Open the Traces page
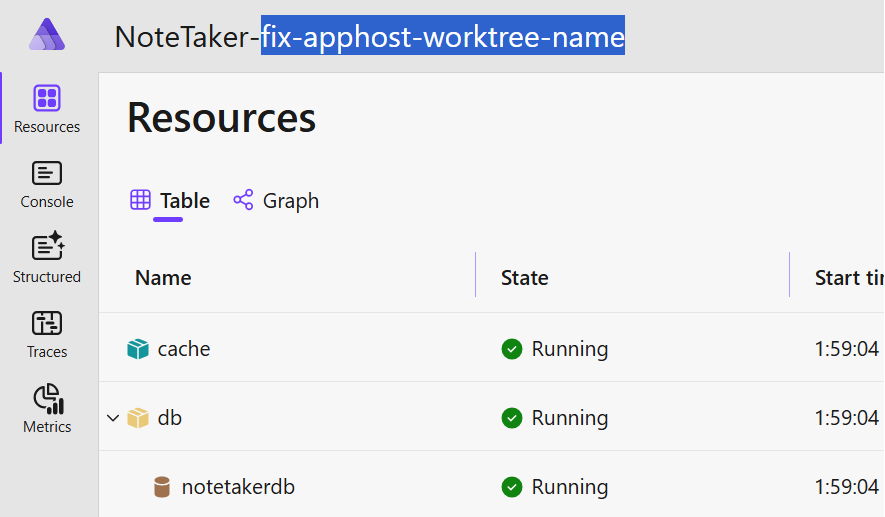Screen dimensions: 885x517 (x=47, y=334)
